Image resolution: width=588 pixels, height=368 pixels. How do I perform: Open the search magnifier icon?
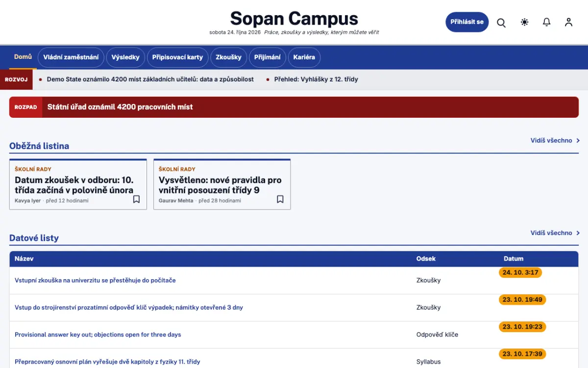pos(501,23)
